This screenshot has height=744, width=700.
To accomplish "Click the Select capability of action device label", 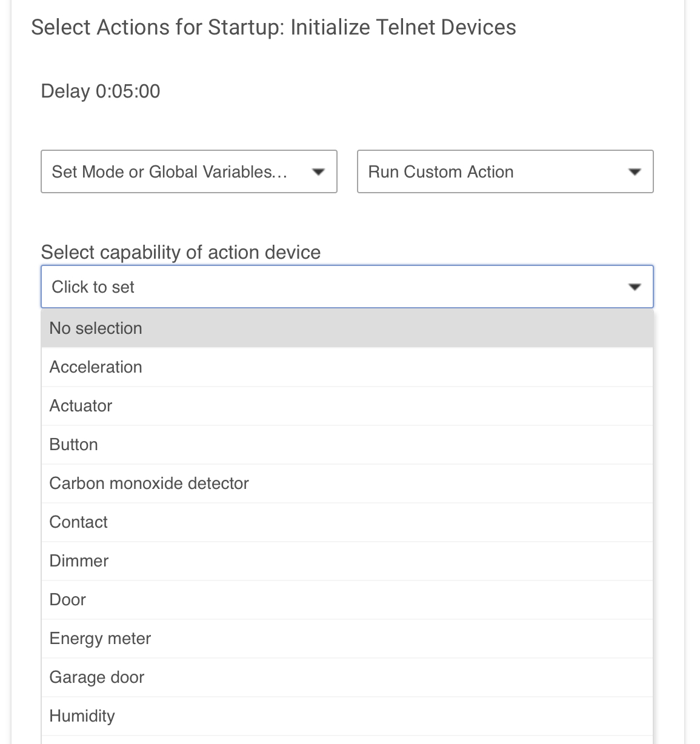I will (181, 252).
